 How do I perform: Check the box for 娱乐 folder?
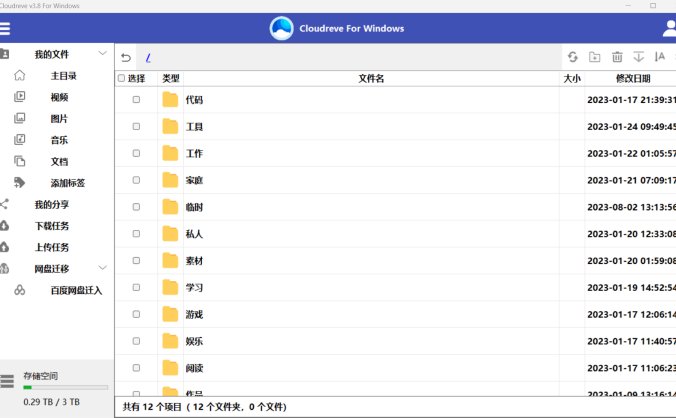click(x=136, y=341)
